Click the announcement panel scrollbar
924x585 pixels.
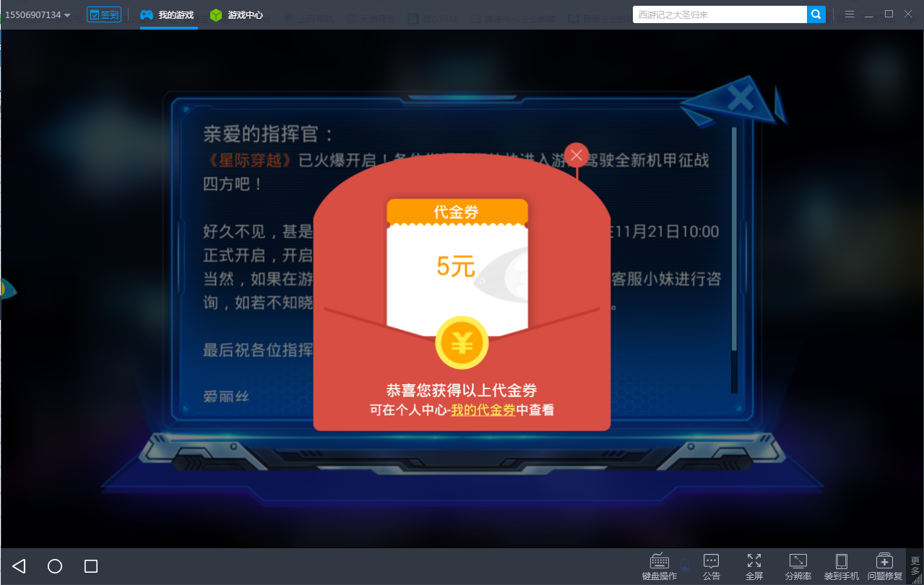[734, 261]
